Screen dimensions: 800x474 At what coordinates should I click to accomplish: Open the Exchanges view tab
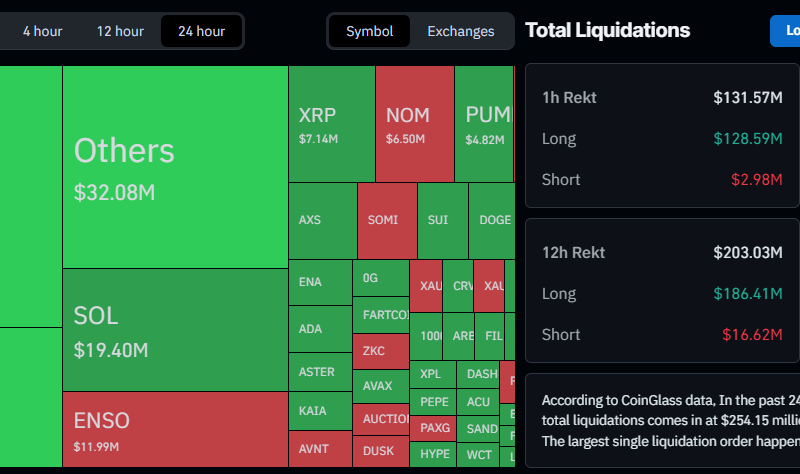(461, 31)
